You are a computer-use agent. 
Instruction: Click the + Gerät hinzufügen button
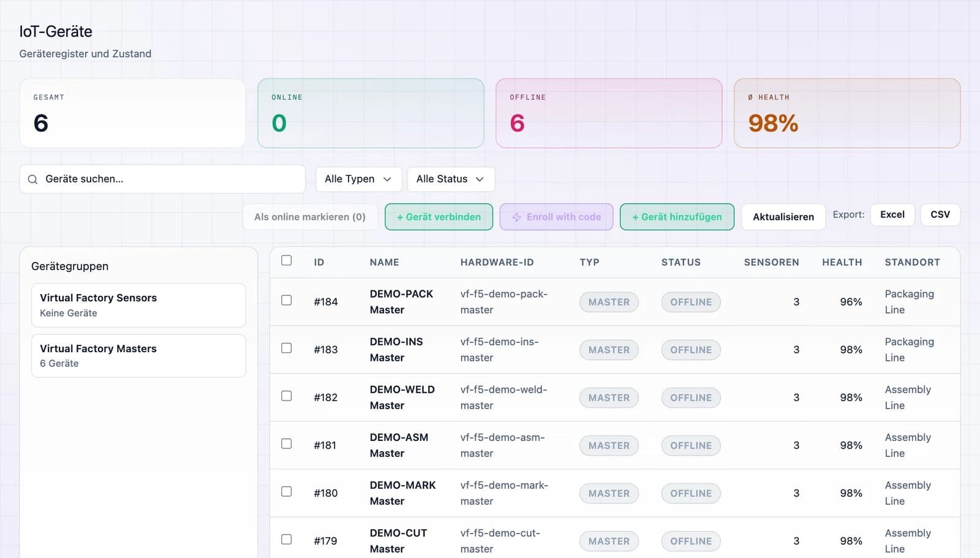tap(677, 217)
